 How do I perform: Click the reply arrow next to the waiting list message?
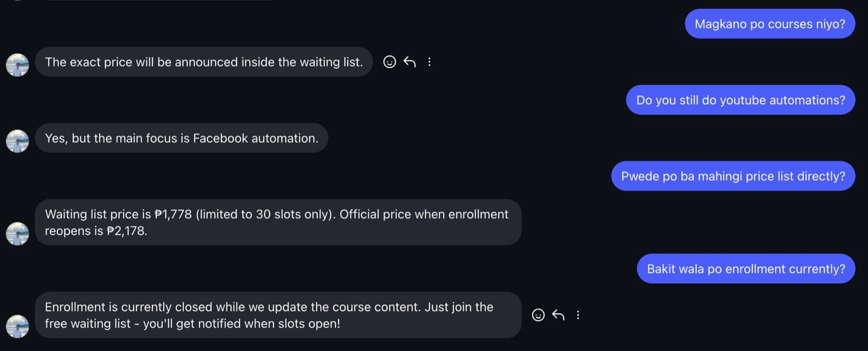pyautogui.click(x=410, y=62)
